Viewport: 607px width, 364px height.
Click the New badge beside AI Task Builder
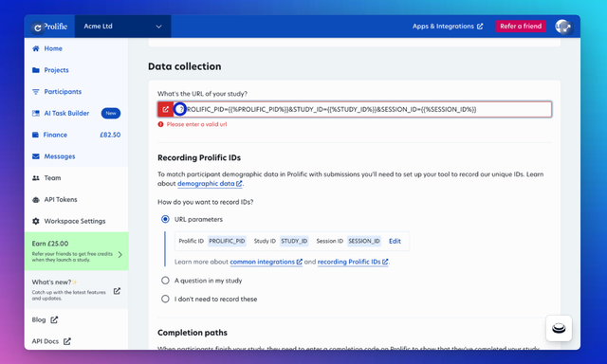[111, 114]
